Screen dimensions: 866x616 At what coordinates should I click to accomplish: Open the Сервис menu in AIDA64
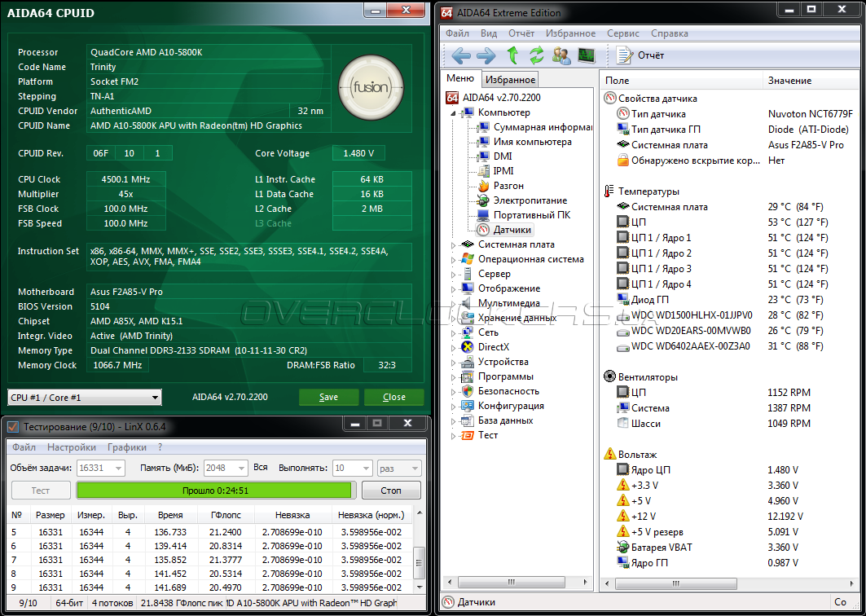click(x=622, y=33)
